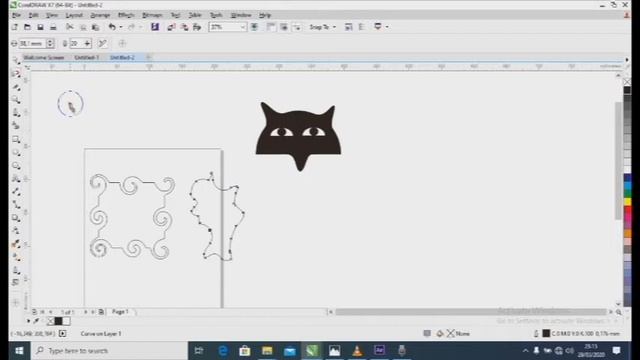The image size is (640, 360).
Task: Click the Import icon
Action: click(171, 27)
